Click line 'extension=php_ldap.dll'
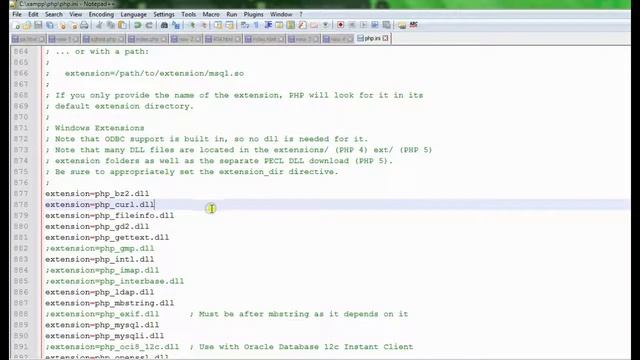 100,292
